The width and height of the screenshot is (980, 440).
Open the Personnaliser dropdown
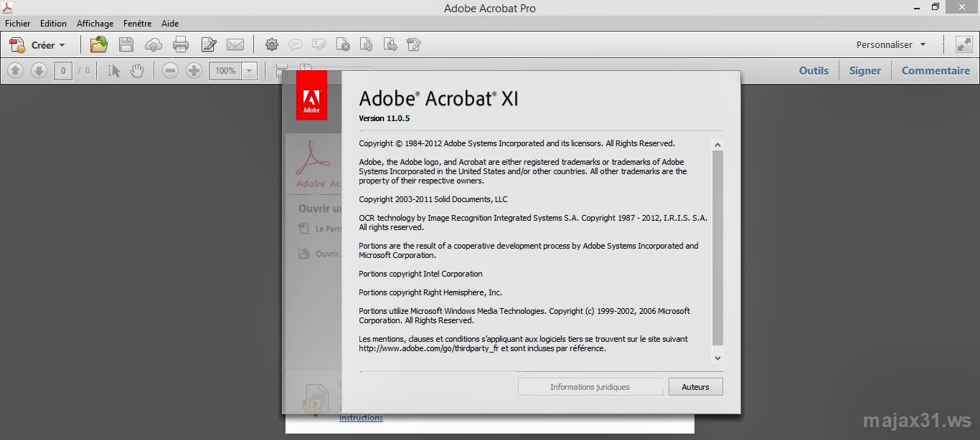point(891,44)
